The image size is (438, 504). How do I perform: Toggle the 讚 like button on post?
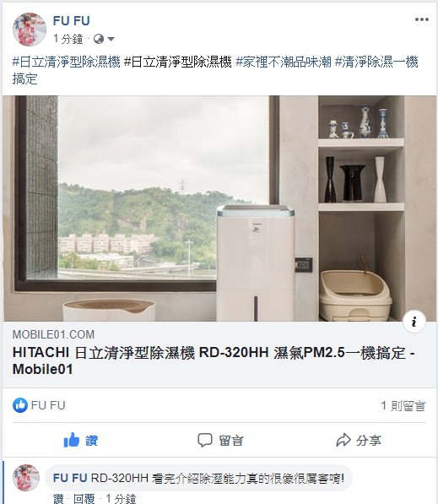81,440
